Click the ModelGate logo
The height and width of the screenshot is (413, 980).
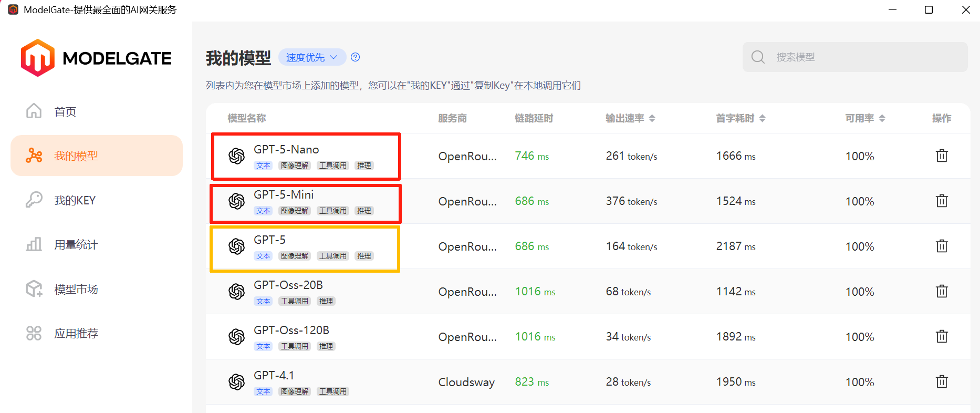(x=96, y=58)
